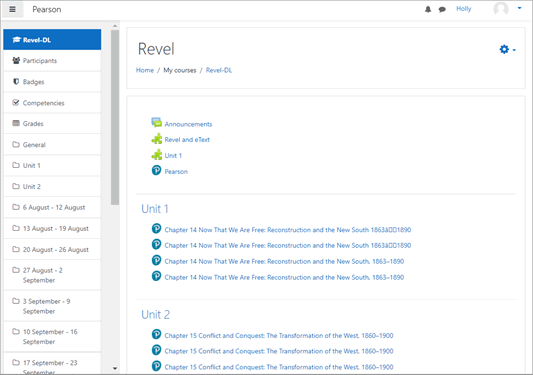Open the Revel and eText link
The image size is (533, 375).
click(187, 140)
